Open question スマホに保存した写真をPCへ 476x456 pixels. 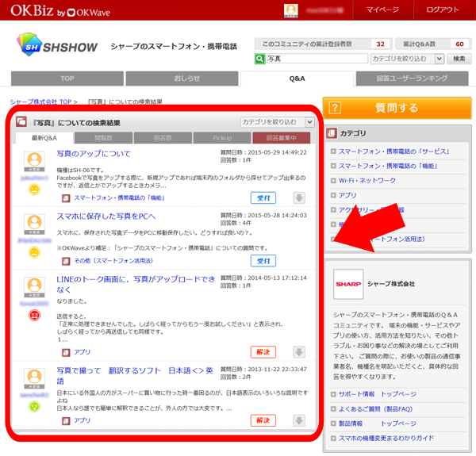[106, 216]
